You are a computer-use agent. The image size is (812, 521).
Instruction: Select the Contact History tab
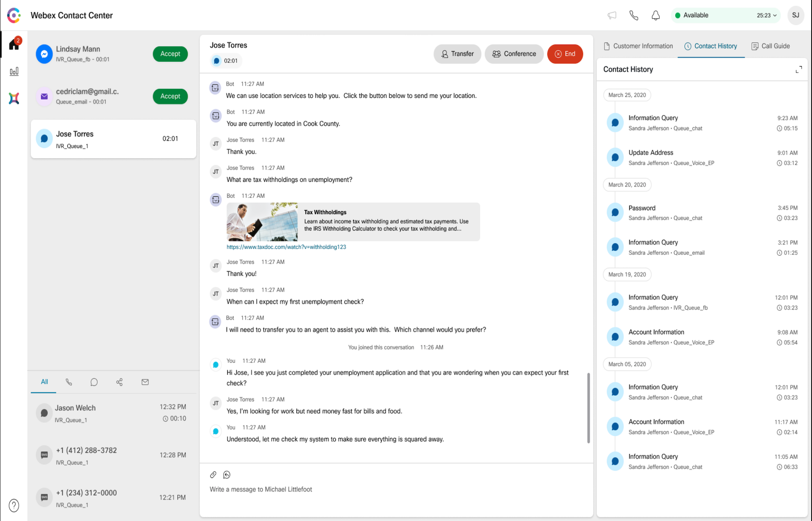pos(711,45)
